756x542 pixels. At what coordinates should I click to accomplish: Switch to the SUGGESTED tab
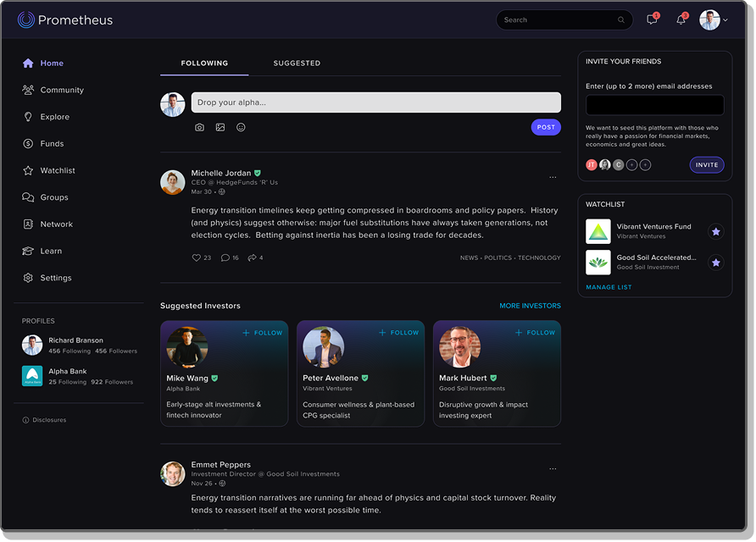[x=297, y=63]
